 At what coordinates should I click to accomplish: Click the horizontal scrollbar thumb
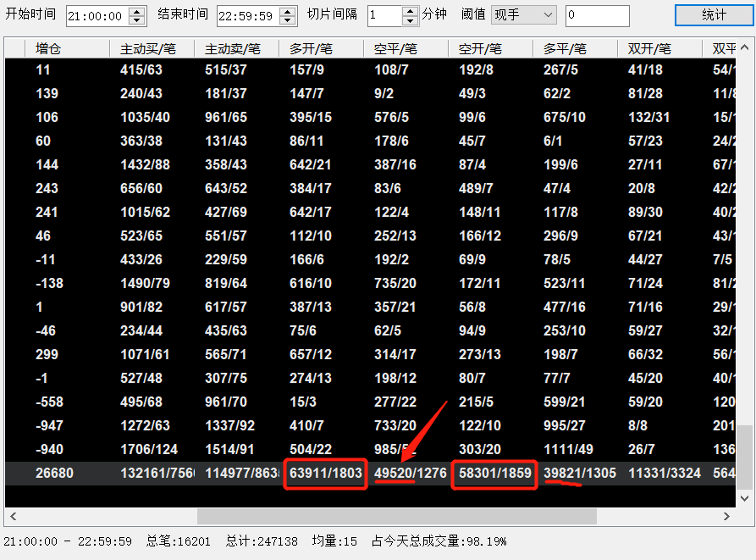[397, 517]
